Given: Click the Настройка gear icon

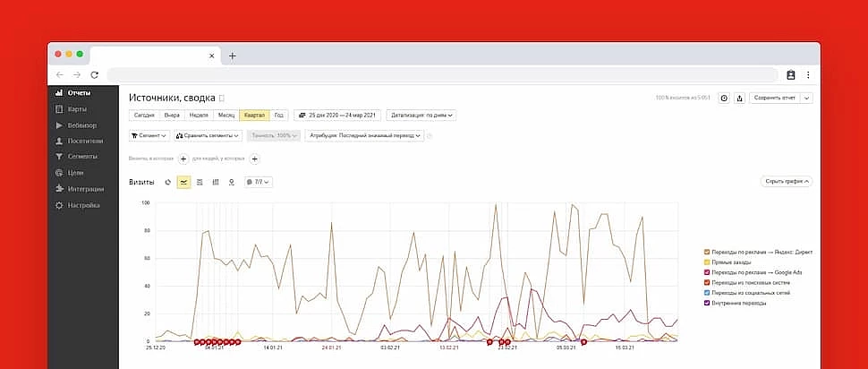Looking at the screenshot, I should click(x=59, y=206).
